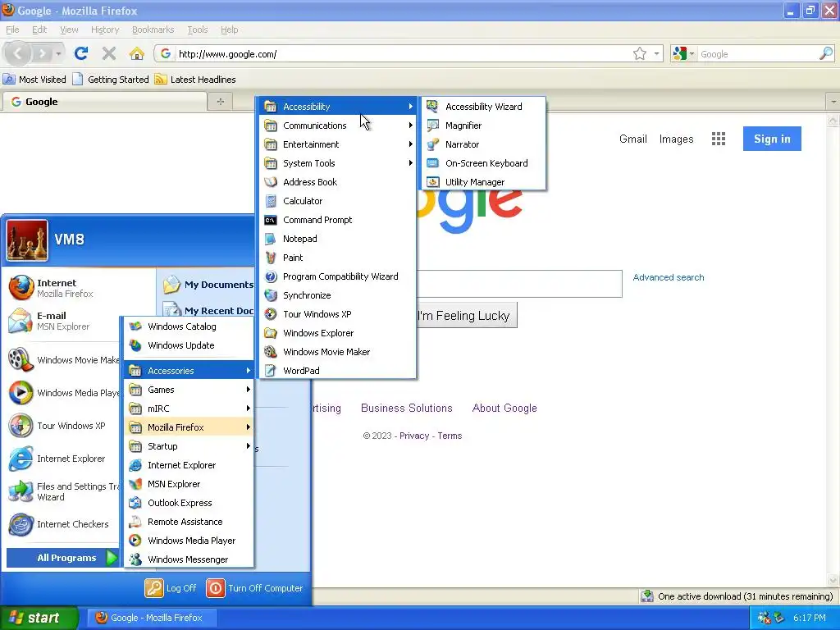The height and width of the screenshot is (630, 840).
Task: Expand the mIRC program folder
Action: click(x=189, y=409)
